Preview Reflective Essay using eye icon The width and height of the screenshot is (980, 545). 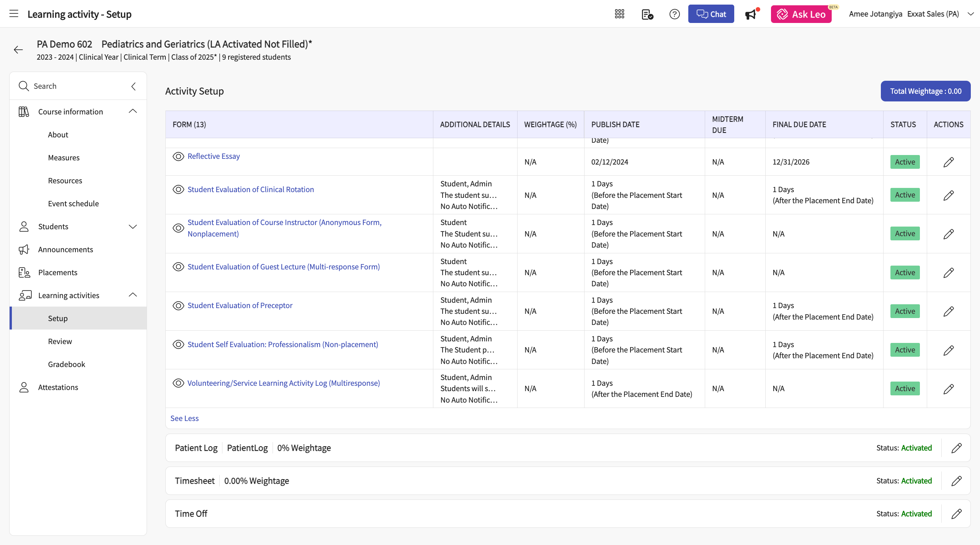(178, 156)
